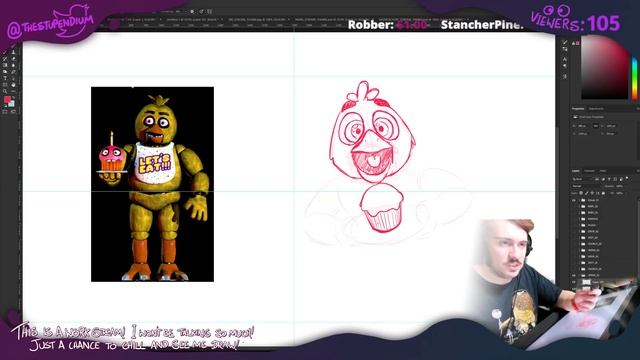
Task: Select the Clone Stamp tool
Action: (x=13, y=52)
